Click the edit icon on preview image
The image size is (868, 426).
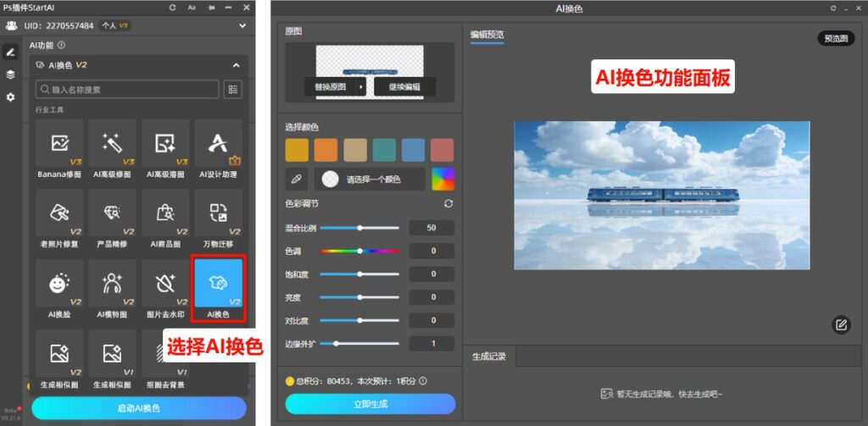coord(842,324)
